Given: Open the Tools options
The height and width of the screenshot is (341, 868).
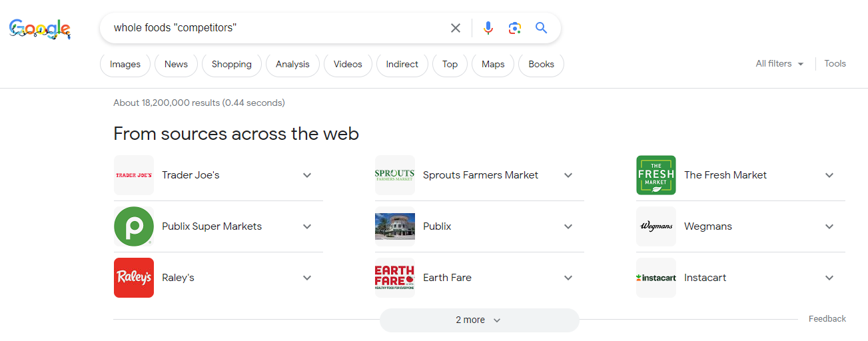Looking at the screenshot, I should pyautogui.click(x=835, y=64).
